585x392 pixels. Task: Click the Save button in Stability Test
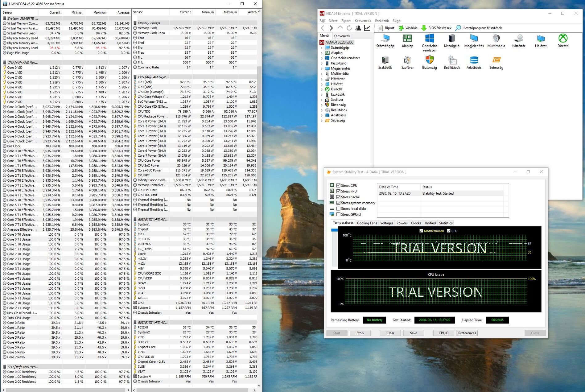pyautogui.click(x=414, y=333)
